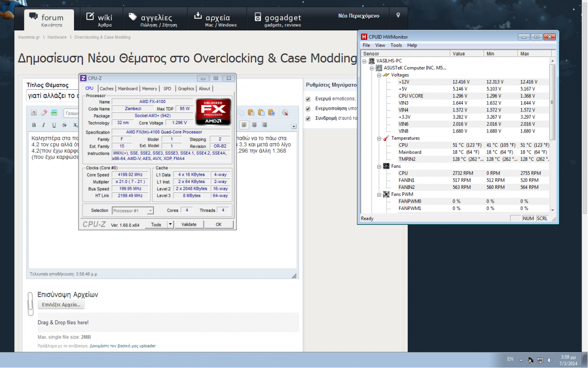
Task: Click the Fans icon in HWMonitor tree
Action: tap(387, 166)
